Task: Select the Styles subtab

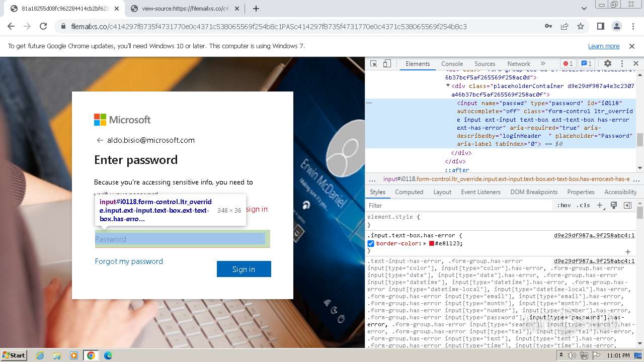Action: [x=377, y=192]
